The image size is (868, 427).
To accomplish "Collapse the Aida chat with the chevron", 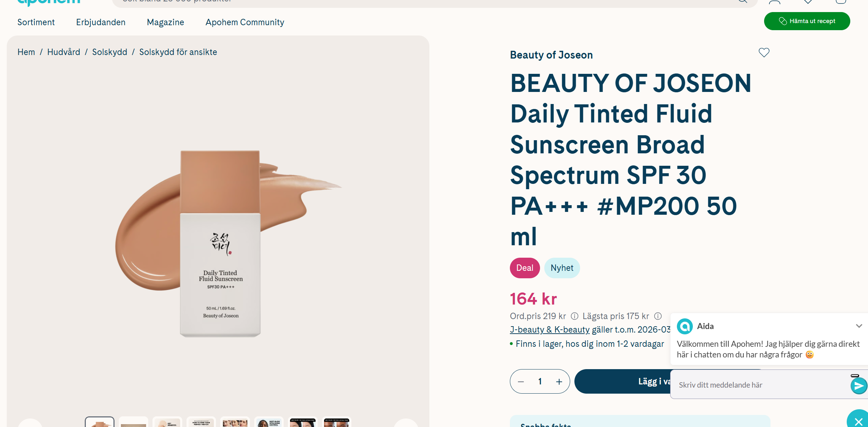I will [x=859, y=326].
